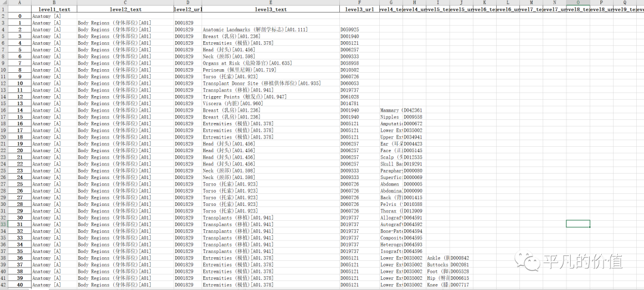Click the D059925 url cell
Viewport: 644px width, 290px height.
pos(350,29)
